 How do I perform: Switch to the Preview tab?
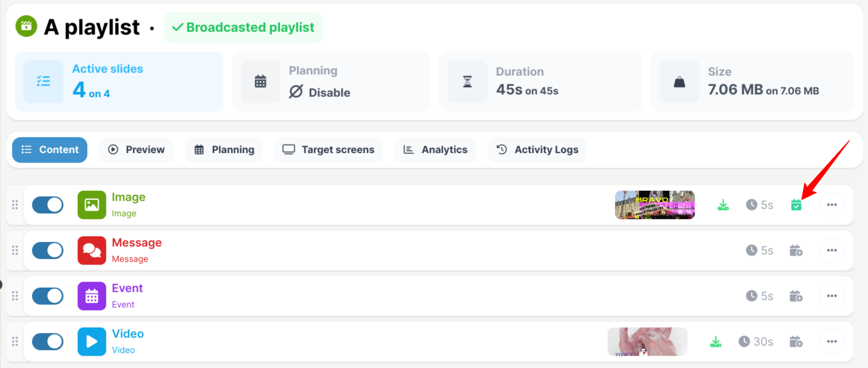coord(136,150)
